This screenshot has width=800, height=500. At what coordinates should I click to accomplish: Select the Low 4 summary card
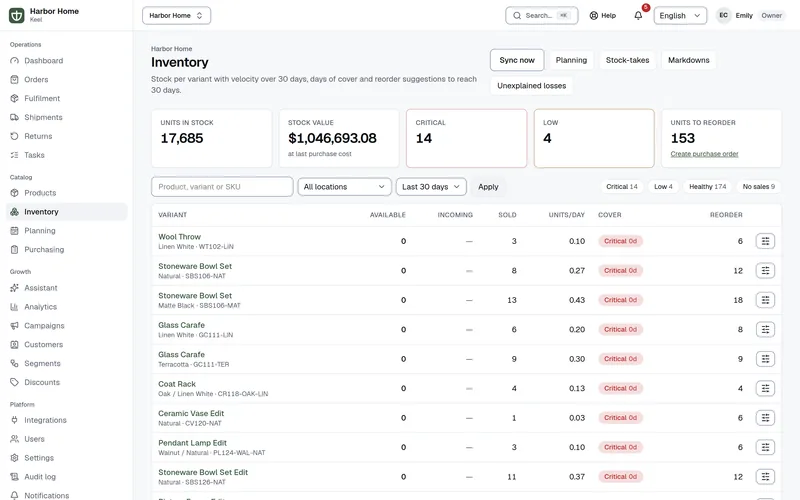tap(594, 138)
